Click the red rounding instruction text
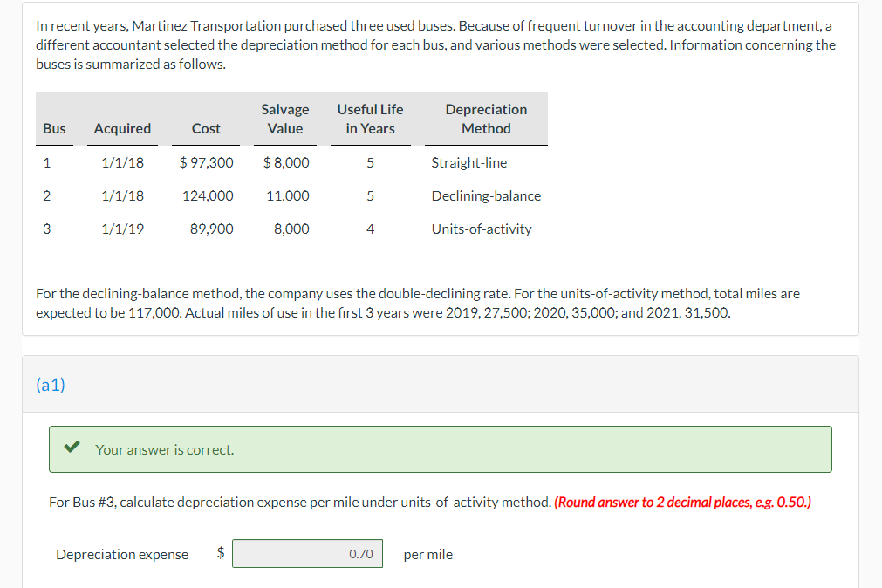Viewport: 882px width, 588px height. (x=682, y=502)
